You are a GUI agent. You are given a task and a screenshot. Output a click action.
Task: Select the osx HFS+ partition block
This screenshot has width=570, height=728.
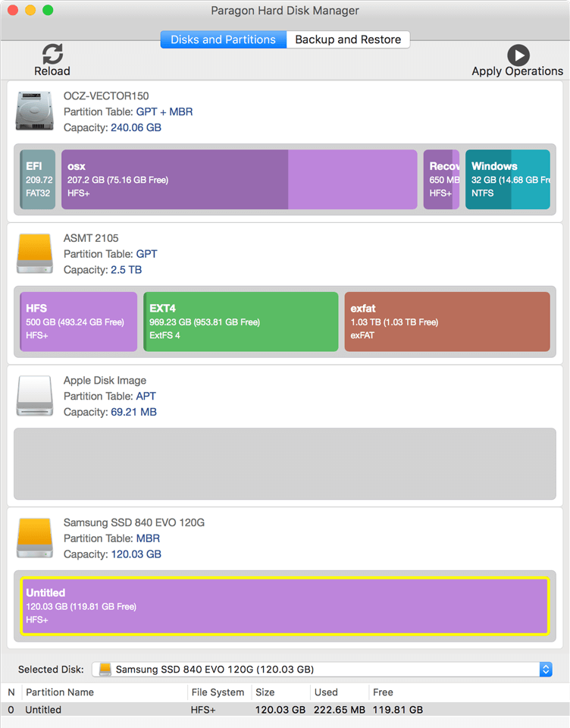239,179
